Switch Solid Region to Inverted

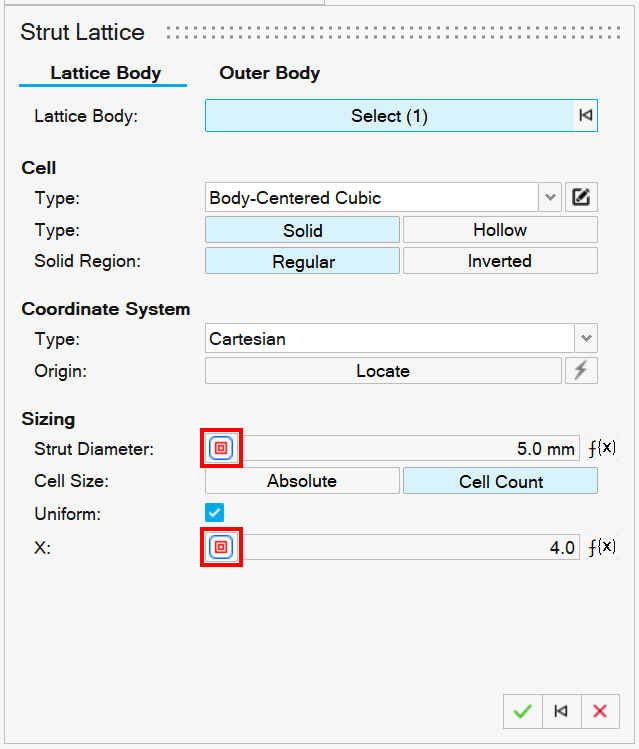click(500, 261)
